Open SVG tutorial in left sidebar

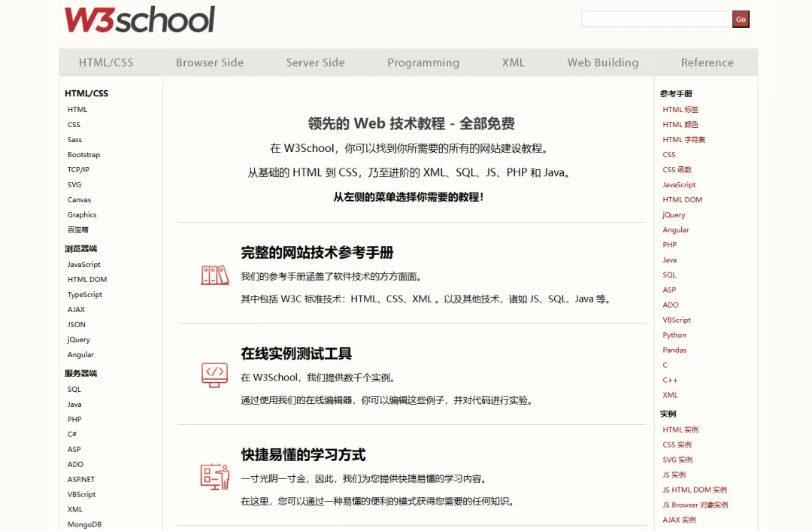(74, 184)
